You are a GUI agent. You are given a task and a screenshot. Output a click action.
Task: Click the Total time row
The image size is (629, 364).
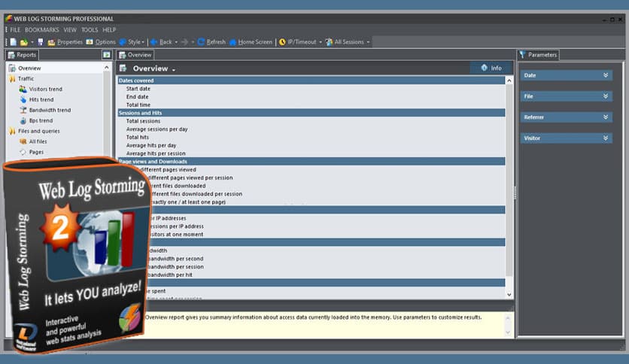tap(311, 105)
